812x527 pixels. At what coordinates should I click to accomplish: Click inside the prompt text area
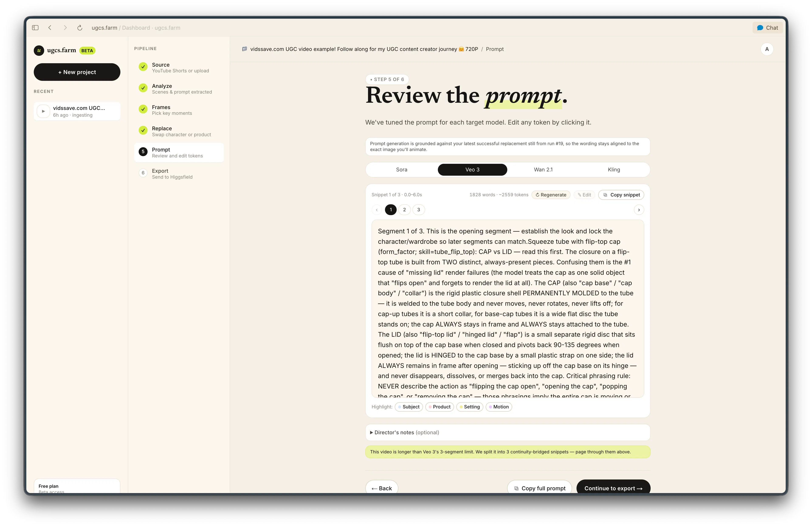click(508, 308)
